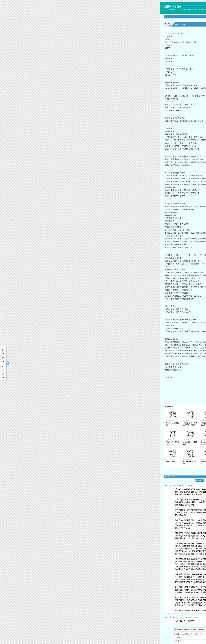The height and width of the screenshot is (644, 206).
Task: Click author 9935773 on 人和人之間 card
Action: (171, 440)
